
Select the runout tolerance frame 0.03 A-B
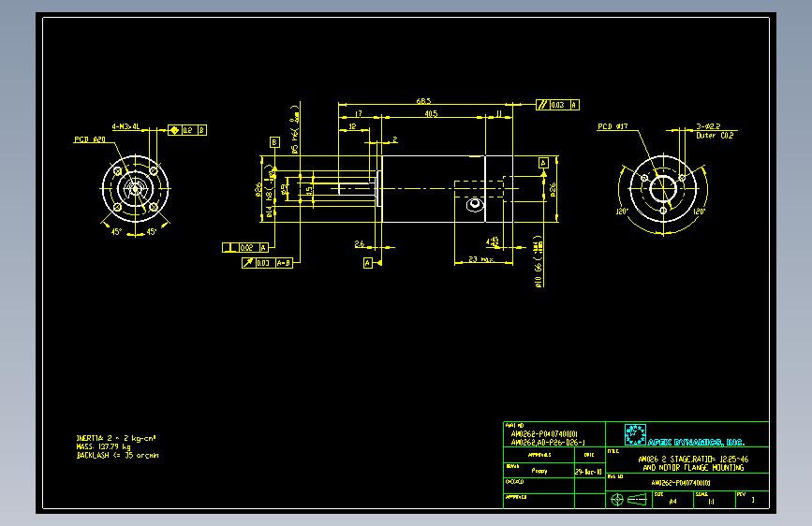[267, 263]
